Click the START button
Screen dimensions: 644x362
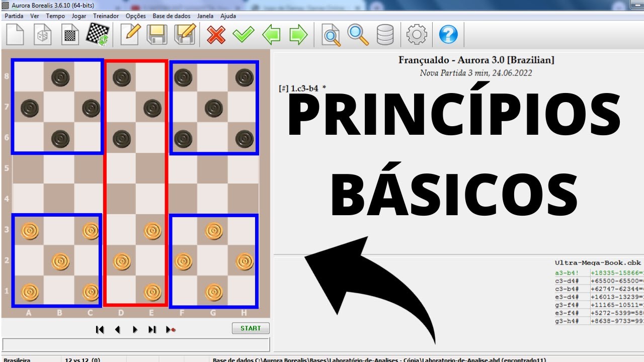click(x=251, y=328)
